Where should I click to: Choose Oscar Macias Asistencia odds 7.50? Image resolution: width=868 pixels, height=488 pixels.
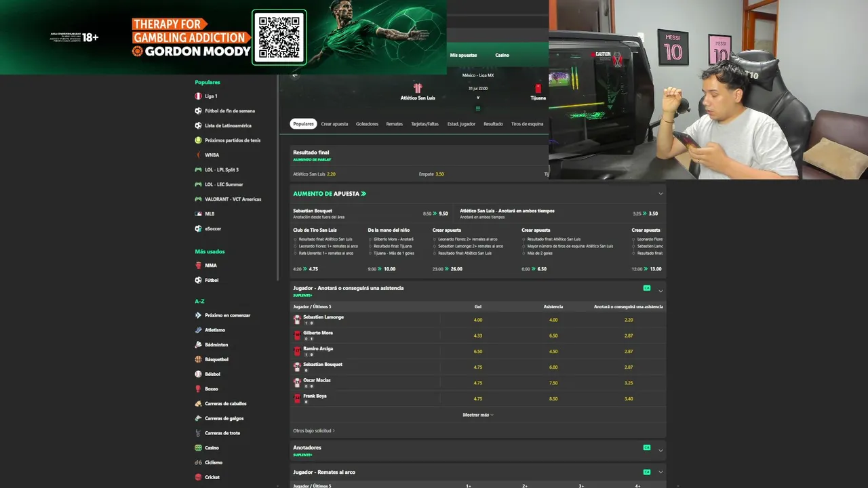[x=553, y=383]
